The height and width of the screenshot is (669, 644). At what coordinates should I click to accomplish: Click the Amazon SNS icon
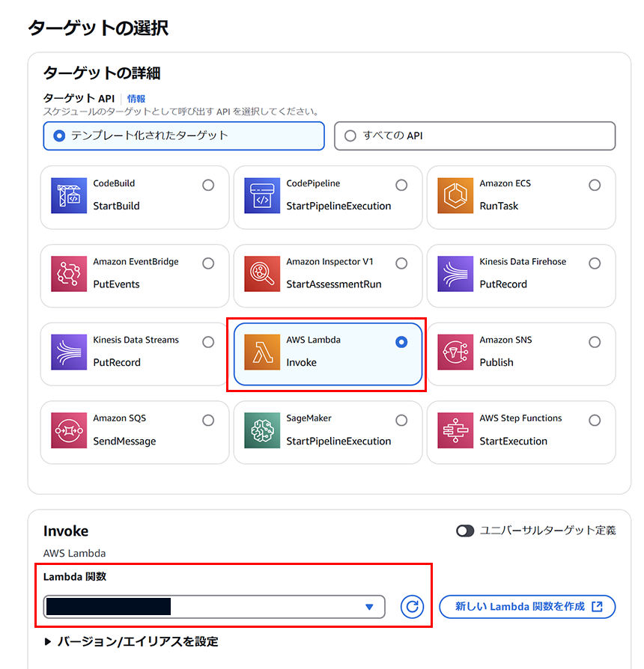tap(455, 352)
